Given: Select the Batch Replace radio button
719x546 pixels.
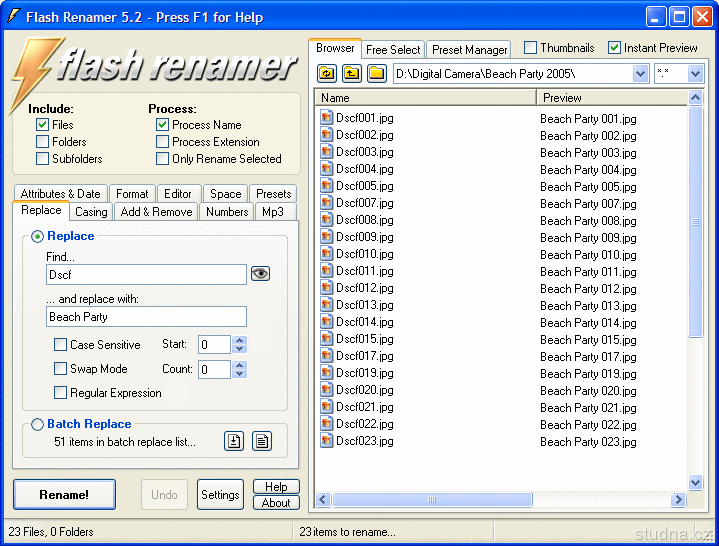Looking at the screenshot, I should [x=38, y=424].
